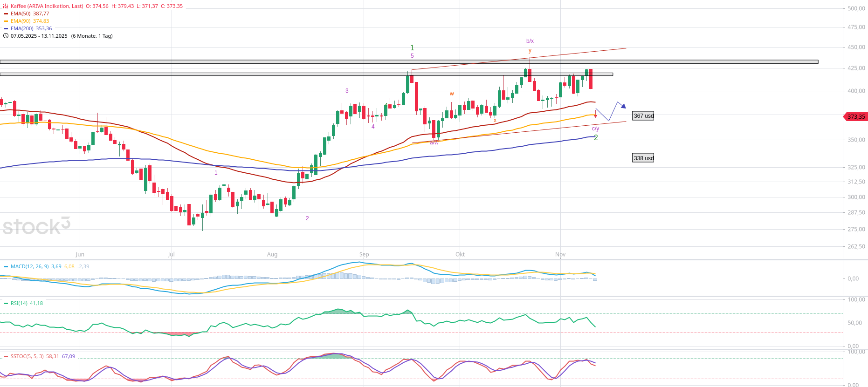Viewport: 868px width, 387px height.
Task: Click the clock icon next to date range
Action: [x=6, y=36]
